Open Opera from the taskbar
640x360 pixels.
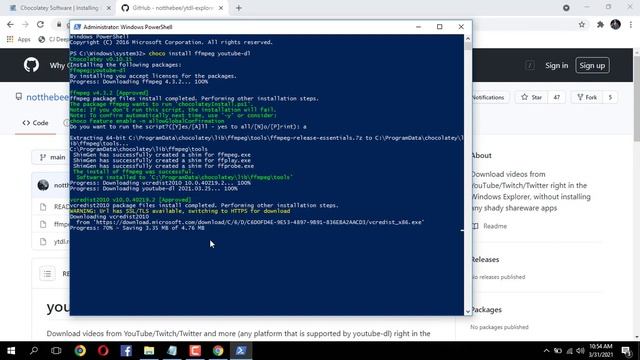[x=103, y=351]
